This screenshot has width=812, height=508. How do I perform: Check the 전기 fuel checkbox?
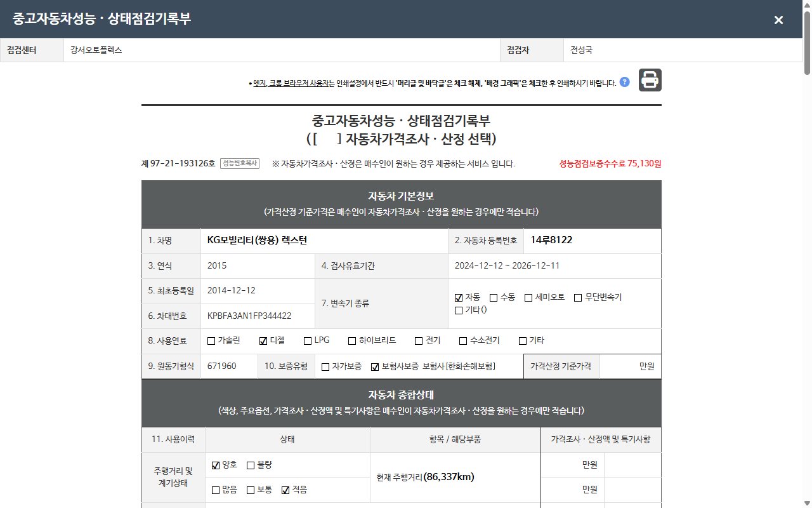tap(419, 341)
